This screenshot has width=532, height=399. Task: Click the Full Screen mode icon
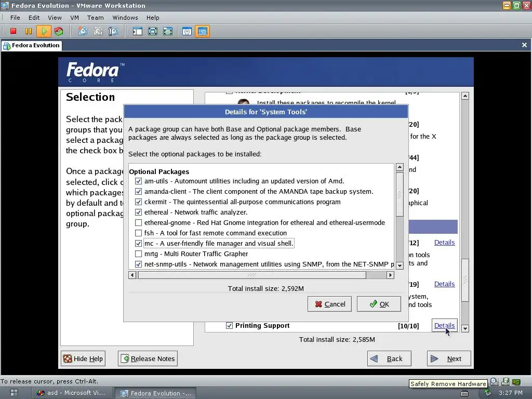[x=153, y=31]
